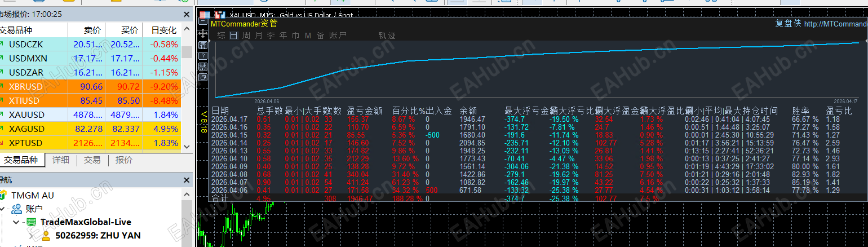Open the 复盘侠 http://MTCommand link
Image resolution: width=868 pixels, height=247 pixels.
tap(821, 24)
